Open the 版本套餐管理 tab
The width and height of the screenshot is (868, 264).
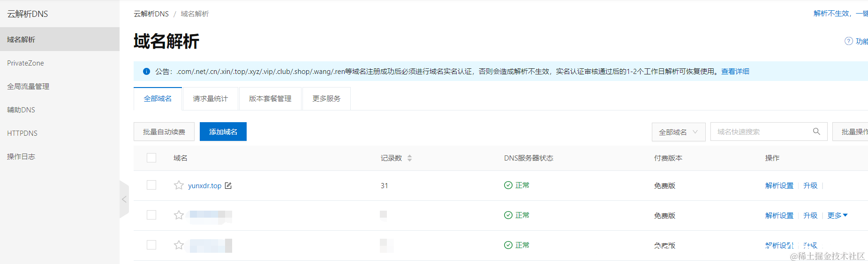(270, 99)
